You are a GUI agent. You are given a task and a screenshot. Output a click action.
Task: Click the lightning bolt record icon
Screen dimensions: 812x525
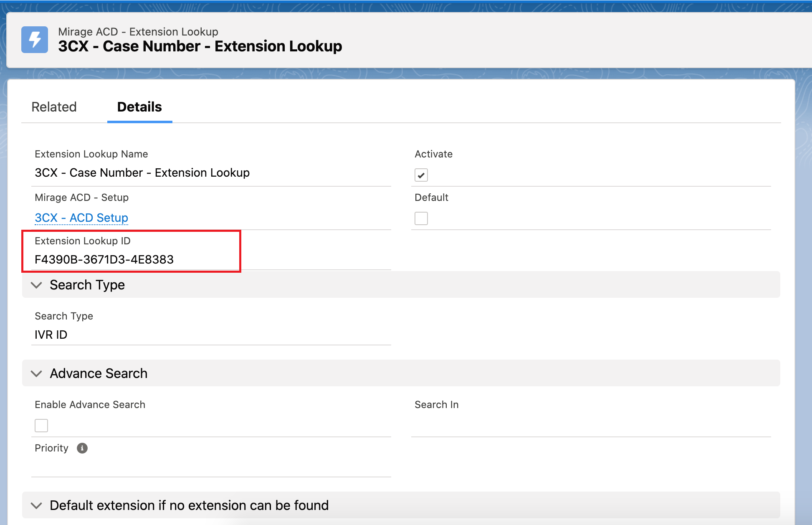coord(35,40)
